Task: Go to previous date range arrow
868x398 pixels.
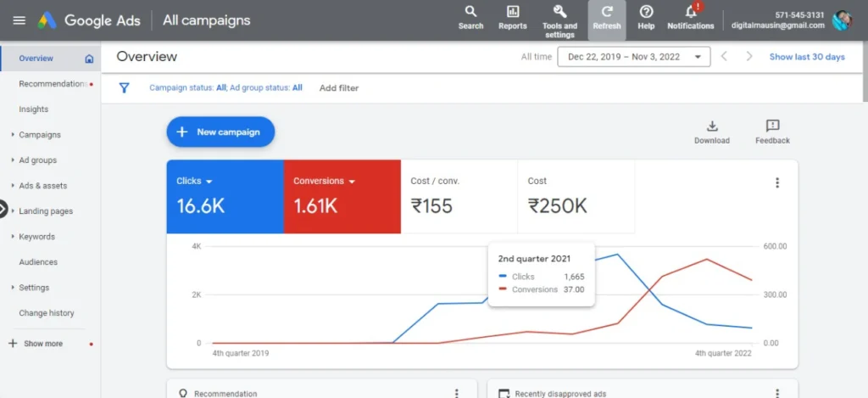Action: point(724,57)
